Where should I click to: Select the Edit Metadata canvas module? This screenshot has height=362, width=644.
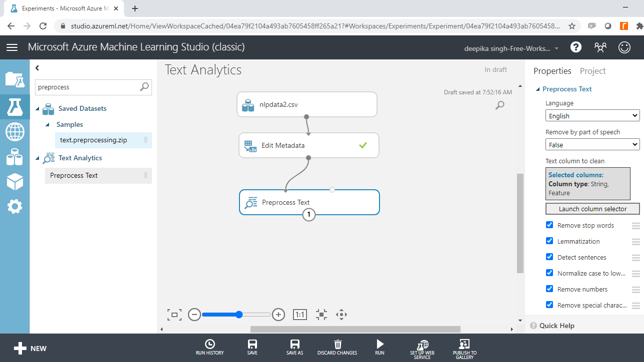(308, 145)
